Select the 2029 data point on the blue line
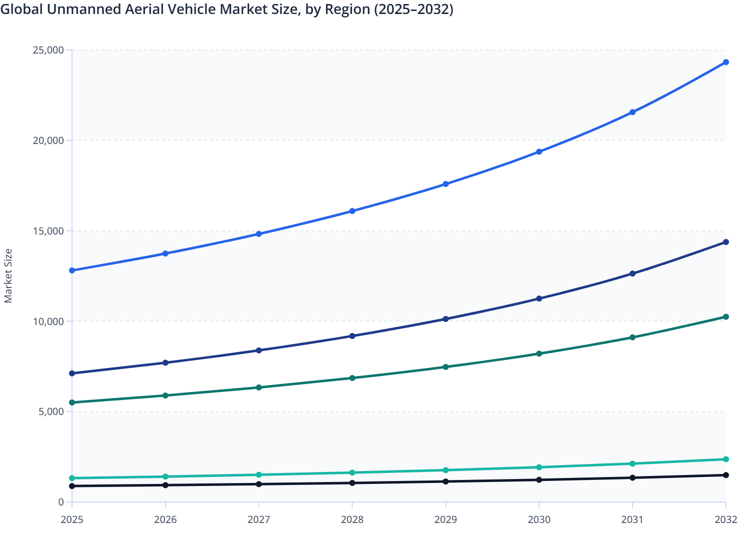 pyautogui.click(x=445, y=184)
